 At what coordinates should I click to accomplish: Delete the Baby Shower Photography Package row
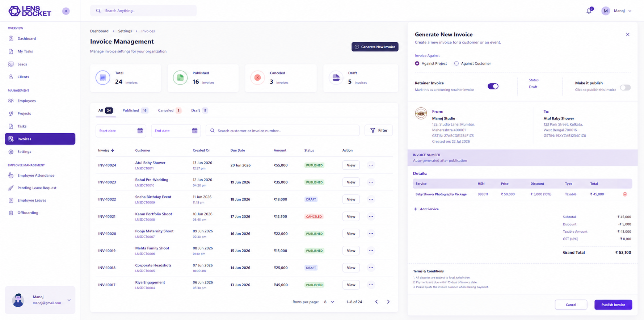tap(625, 194)
